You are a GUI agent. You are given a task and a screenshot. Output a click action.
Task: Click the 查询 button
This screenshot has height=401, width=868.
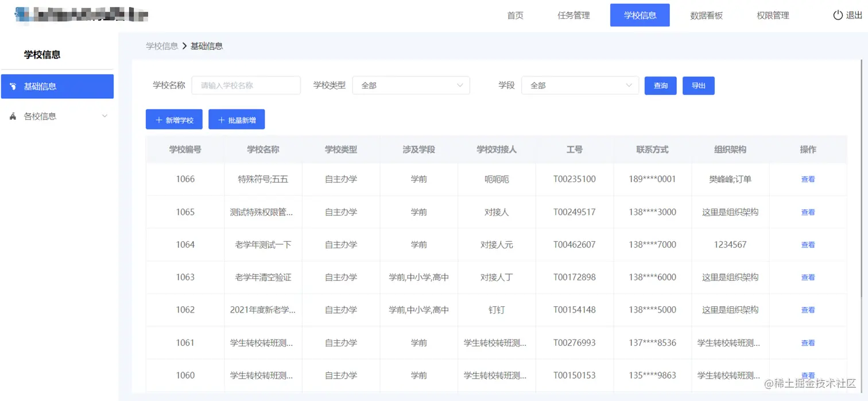(x=661, y=86)
